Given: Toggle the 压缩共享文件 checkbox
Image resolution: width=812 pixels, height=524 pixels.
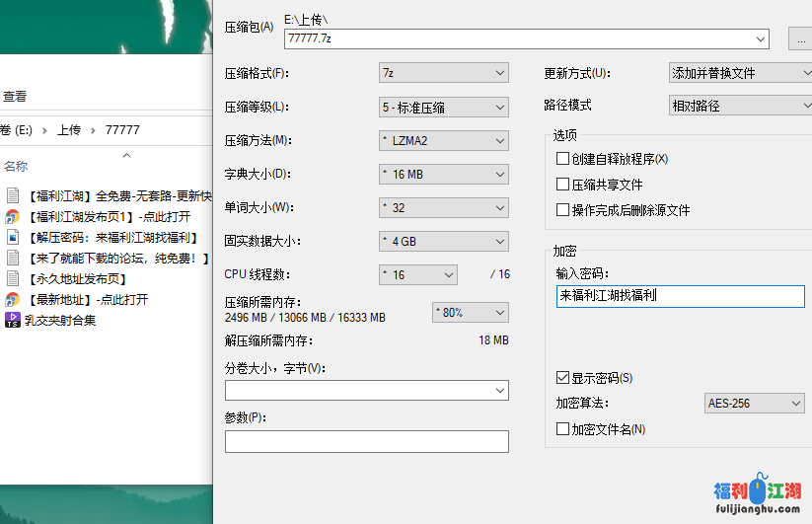Looking at the screenshot, I should (x=562, y=185).
